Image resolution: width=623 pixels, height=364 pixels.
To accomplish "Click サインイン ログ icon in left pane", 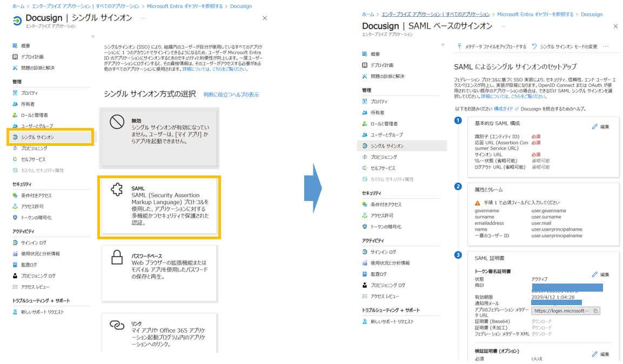I will tap(15, 242).
